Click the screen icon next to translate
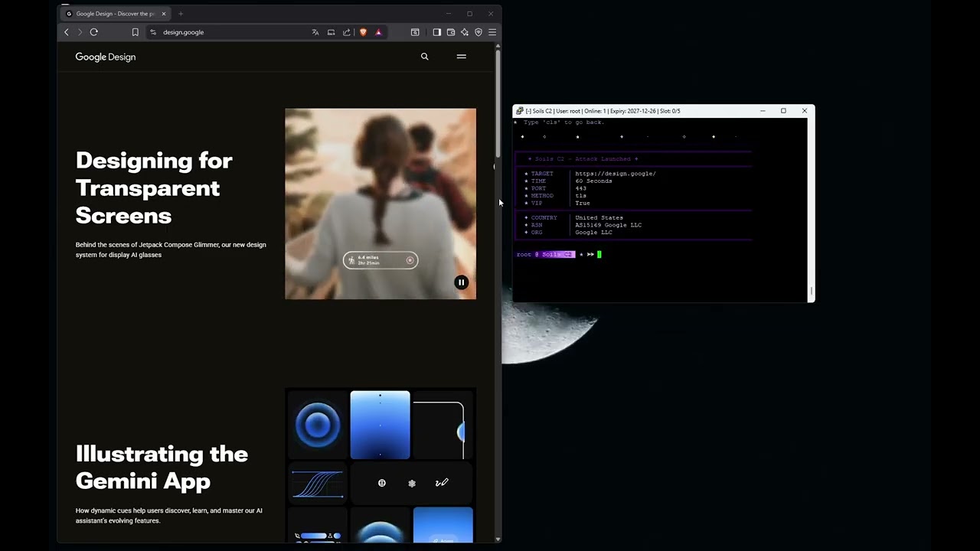 click(332, 32)
